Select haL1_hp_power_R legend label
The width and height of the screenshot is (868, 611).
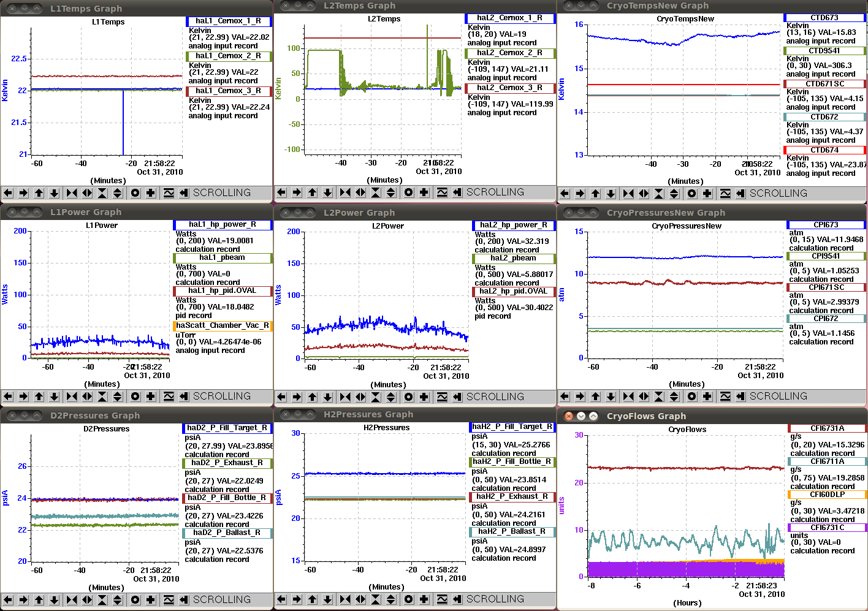[223, 225]
